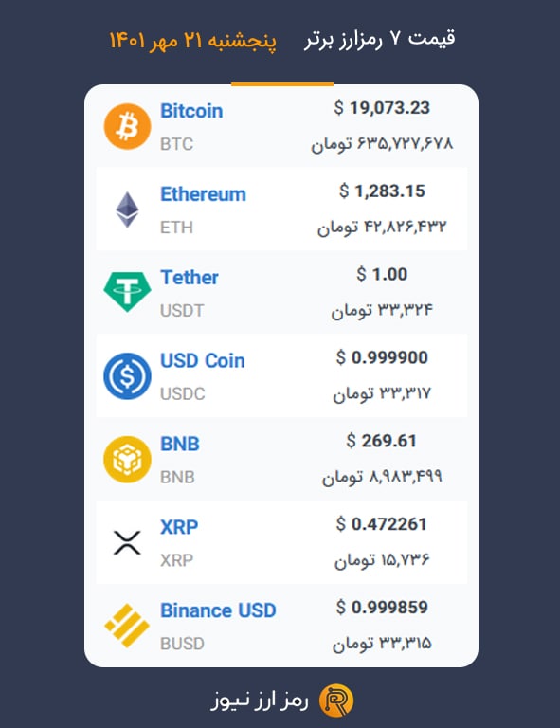Open the Bitcoin name link
560x728 pixels.
pos(191,111)
